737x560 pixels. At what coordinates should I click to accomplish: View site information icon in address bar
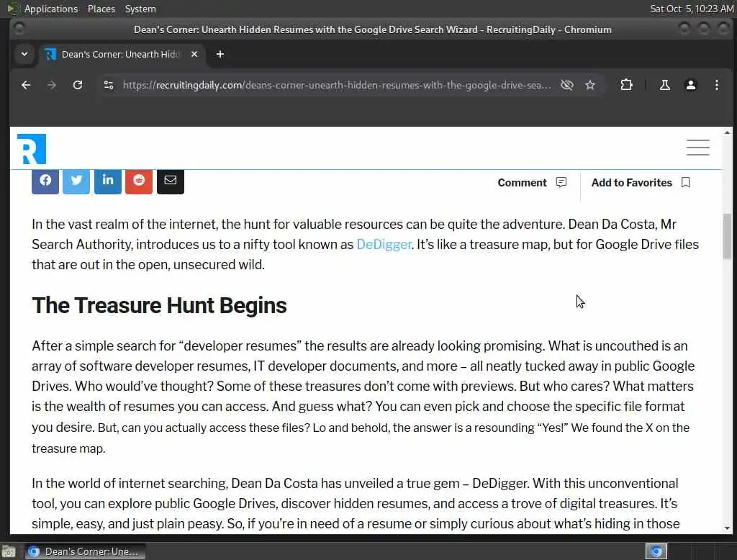109,85
